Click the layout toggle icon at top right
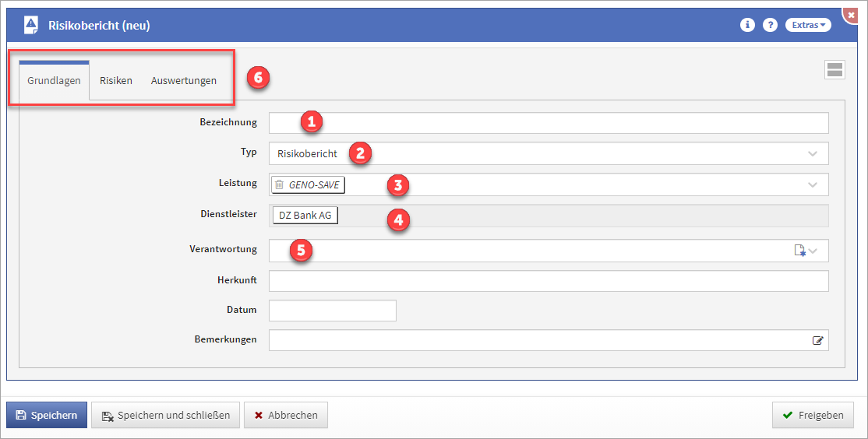Image resolution: width=868 pixels, height=439 pixels. 834,70
